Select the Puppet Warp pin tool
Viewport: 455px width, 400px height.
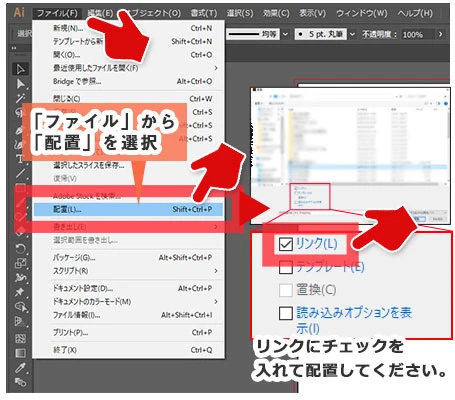(x=20, y=292)
